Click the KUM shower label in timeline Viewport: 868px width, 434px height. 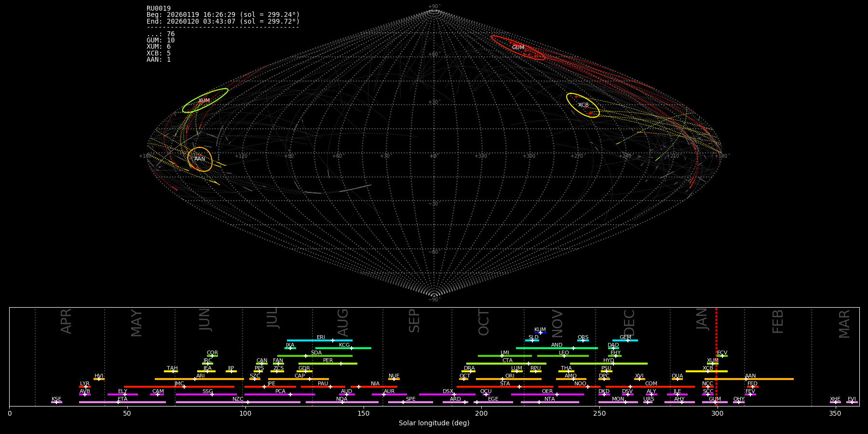coord(540,330)
